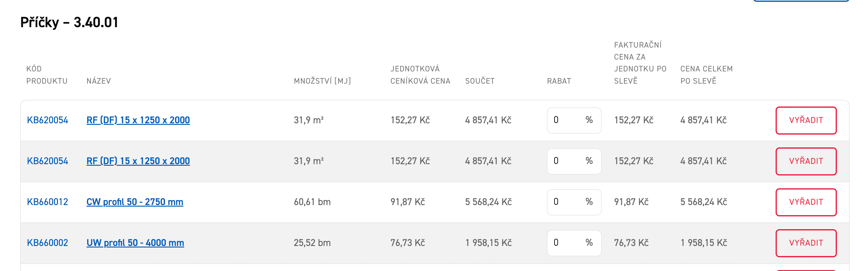
Task: Open CW profil 50 - 2750 mm link
Action: click(135, 202)
